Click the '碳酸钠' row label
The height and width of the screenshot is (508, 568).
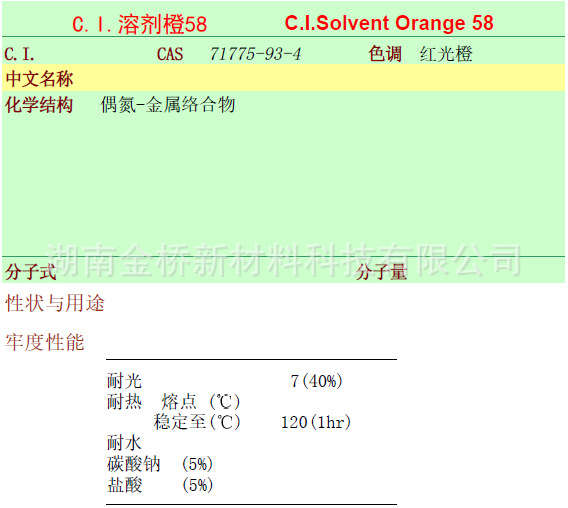[133, 464]
